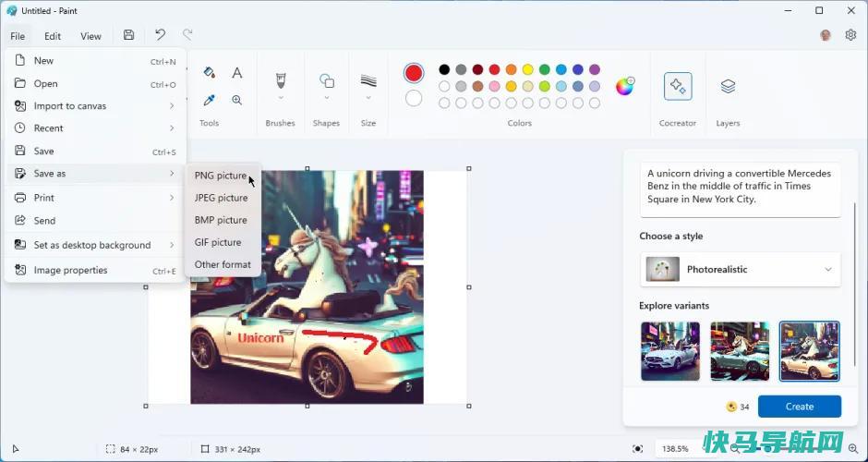Expand the Size dropdown chevron
This screenshot has width=868, height=462.
tap(368, 98)
